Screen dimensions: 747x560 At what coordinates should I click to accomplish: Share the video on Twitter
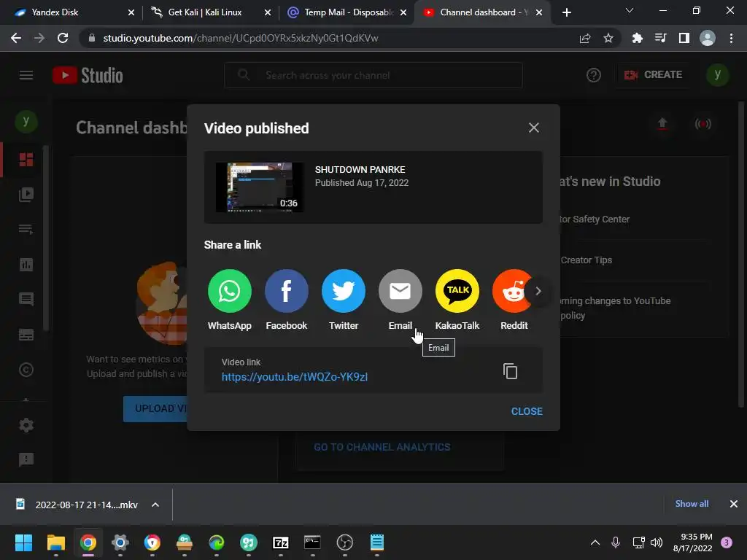click(344, 290)
